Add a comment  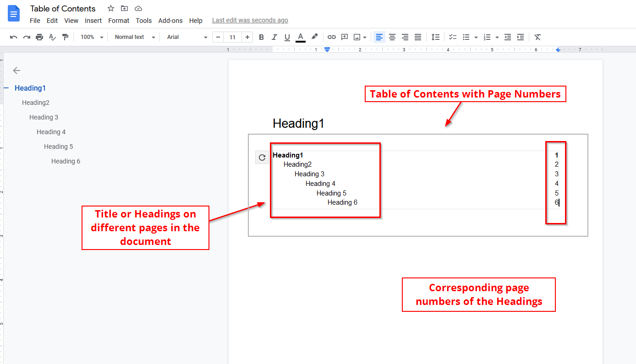[345, 37]
